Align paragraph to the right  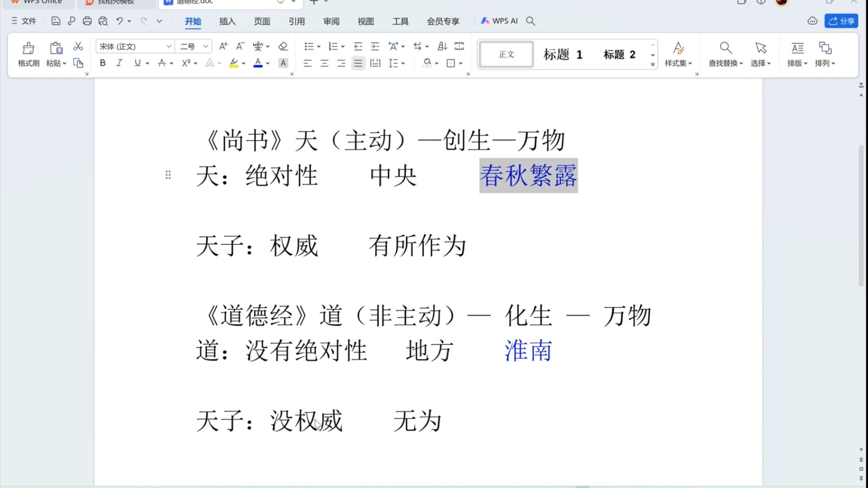[x=341, y=63]
